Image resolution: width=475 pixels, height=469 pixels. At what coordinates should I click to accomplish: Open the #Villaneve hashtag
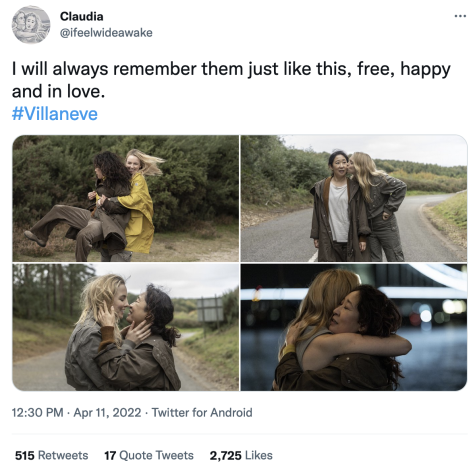point(55,114)
